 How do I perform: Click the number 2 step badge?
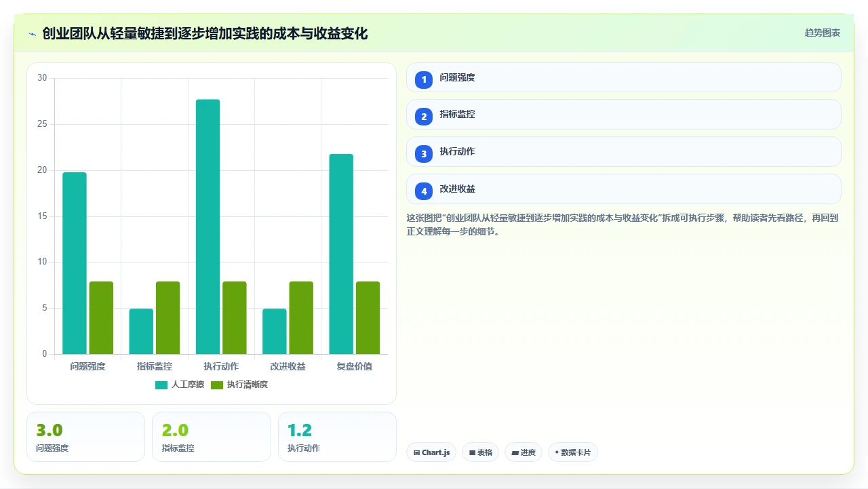pyautogui.click(x=424, y=116)
